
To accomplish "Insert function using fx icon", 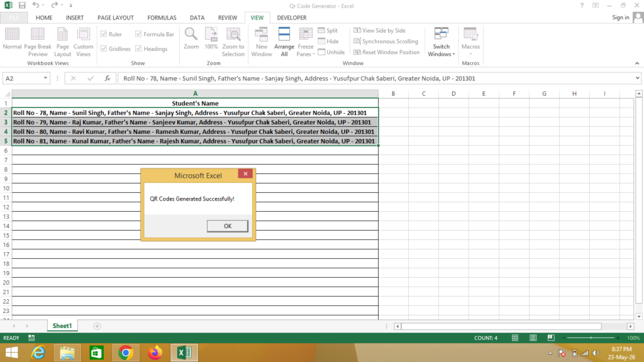I will click(107, 78).
